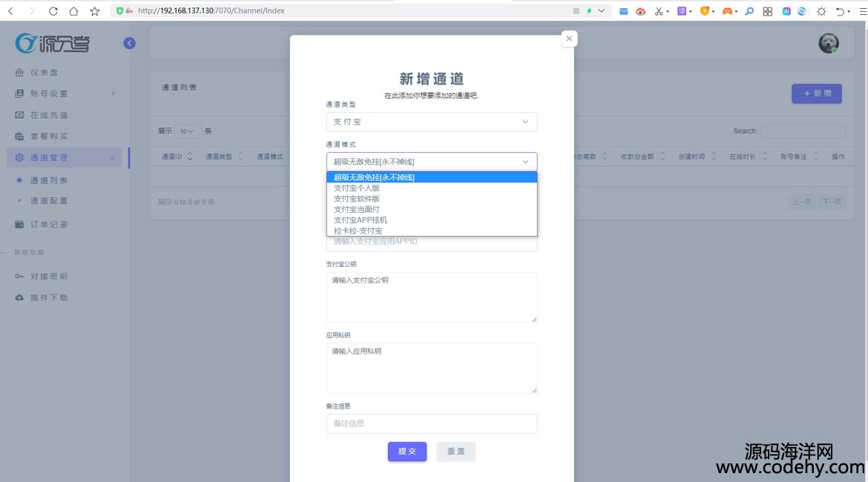
Task: Open the 10 entries per page dropdown
Action: pos(188,131)
